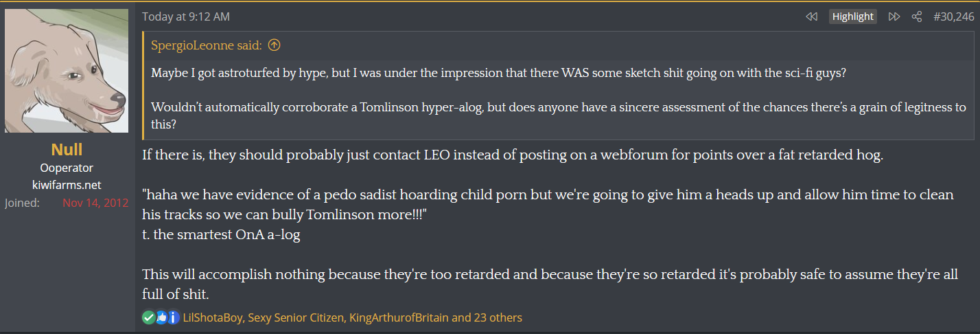Jump to the next highlighted post
The image size is (980, 334).
[x=894, y=16]
